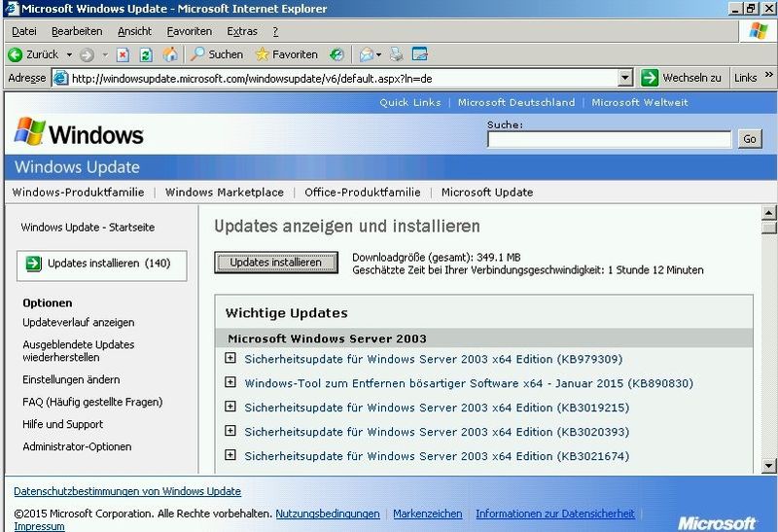The height and width of the screenshot is (532, 778).
Task: Open the media/history globe icon
Action: (x=336, y=54)
